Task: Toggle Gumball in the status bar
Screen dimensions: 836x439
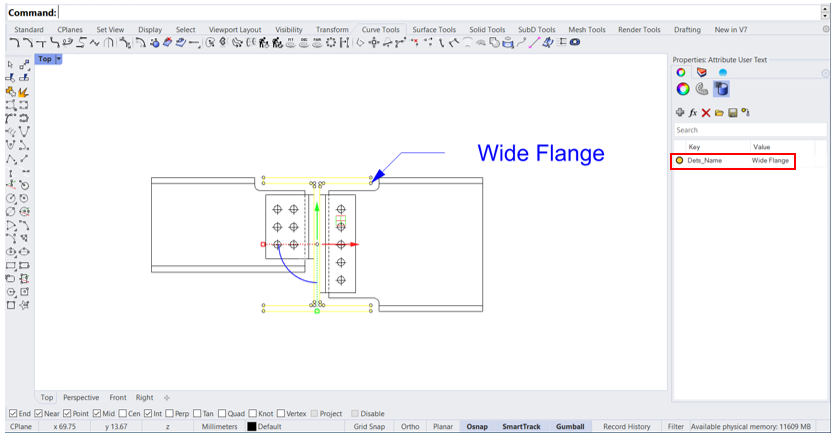Action: tap(569, 427)
